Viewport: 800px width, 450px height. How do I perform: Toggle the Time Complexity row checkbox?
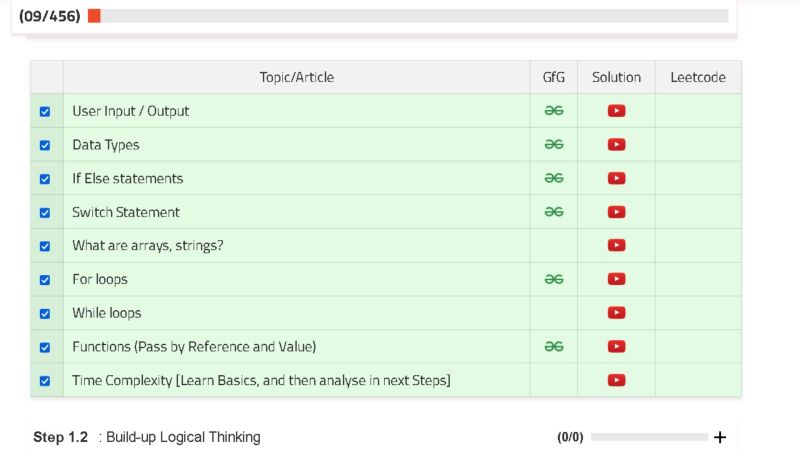(x=45, y=381)
